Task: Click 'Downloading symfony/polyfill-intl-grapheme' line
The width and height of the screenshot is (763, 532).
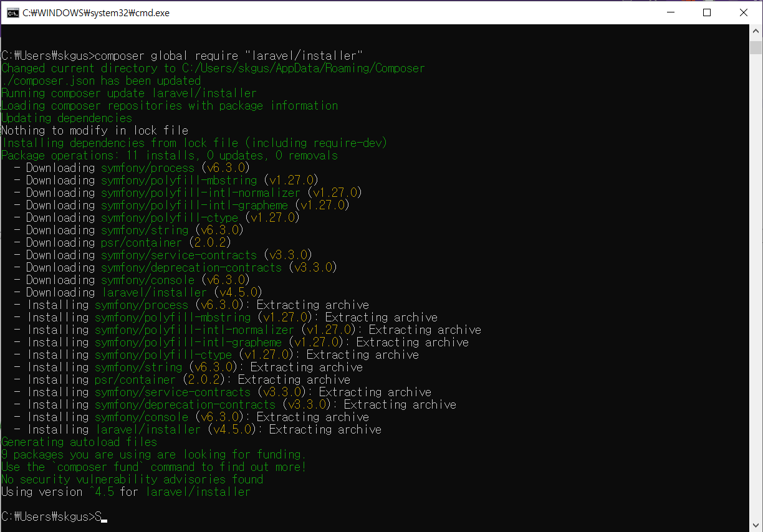Action: 181,205
